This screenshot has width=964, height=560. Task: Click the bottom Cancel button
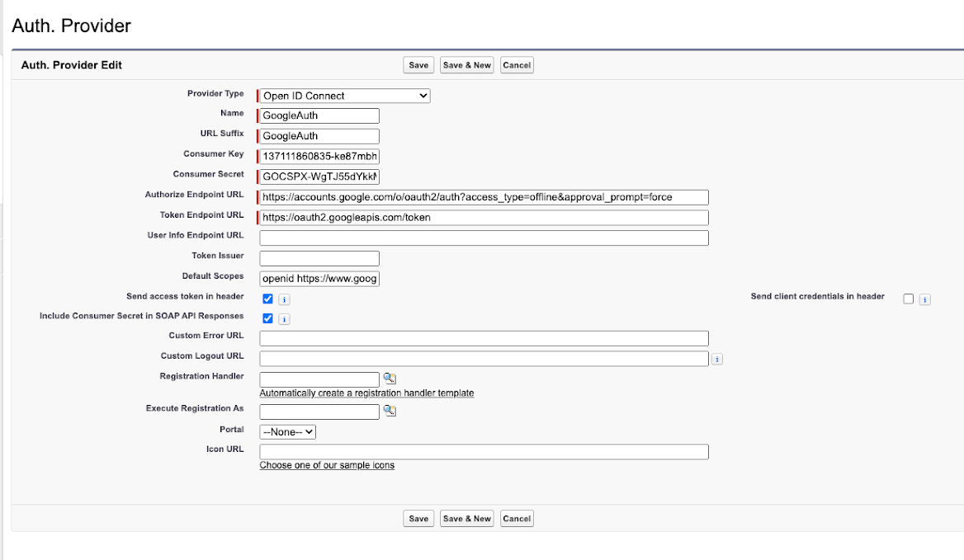(x=517, y=518)
